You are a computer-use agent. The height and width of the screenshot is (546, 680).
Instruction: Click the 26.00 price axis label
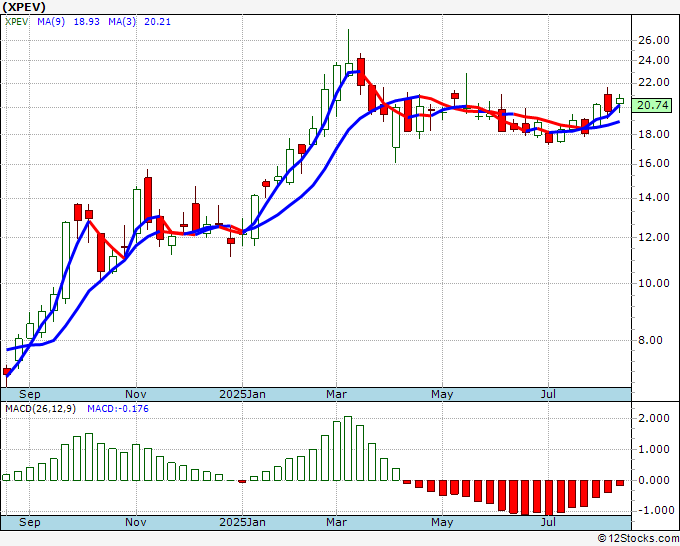(x=654, y=40)
